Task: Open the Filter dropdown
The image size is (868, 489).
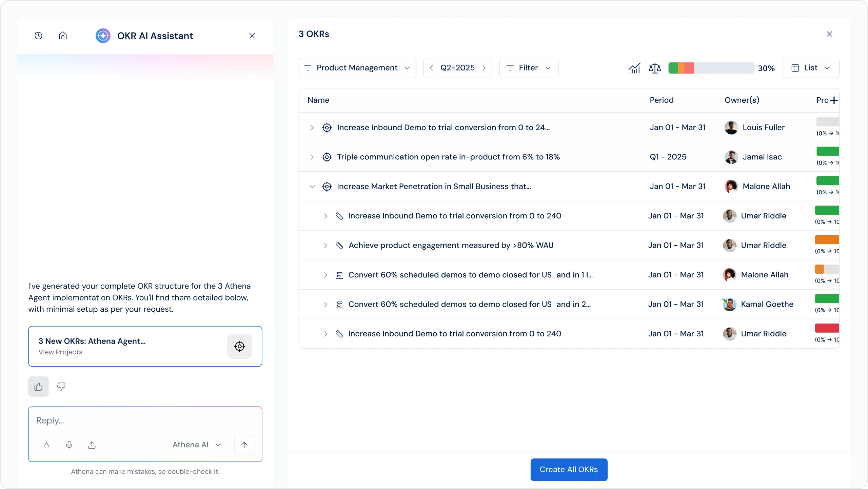Action: tap(529, 68)
